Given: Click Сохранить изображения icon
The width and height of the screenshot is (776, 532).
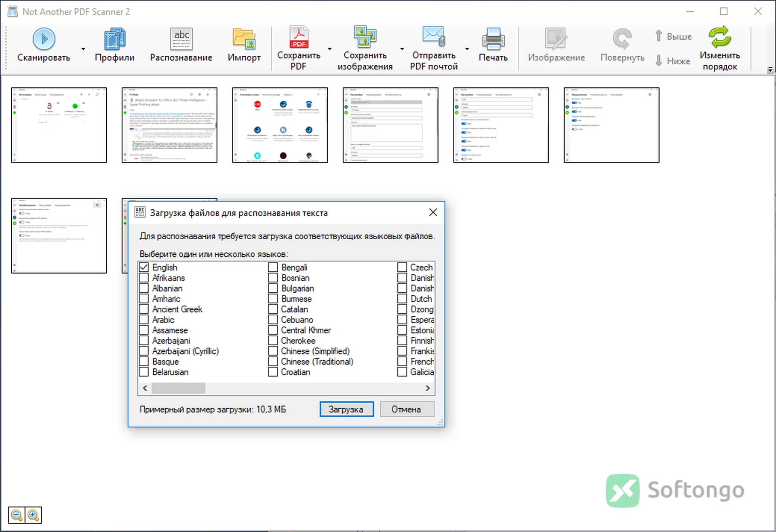Looking at the screenshot, I should pos(365,49).
